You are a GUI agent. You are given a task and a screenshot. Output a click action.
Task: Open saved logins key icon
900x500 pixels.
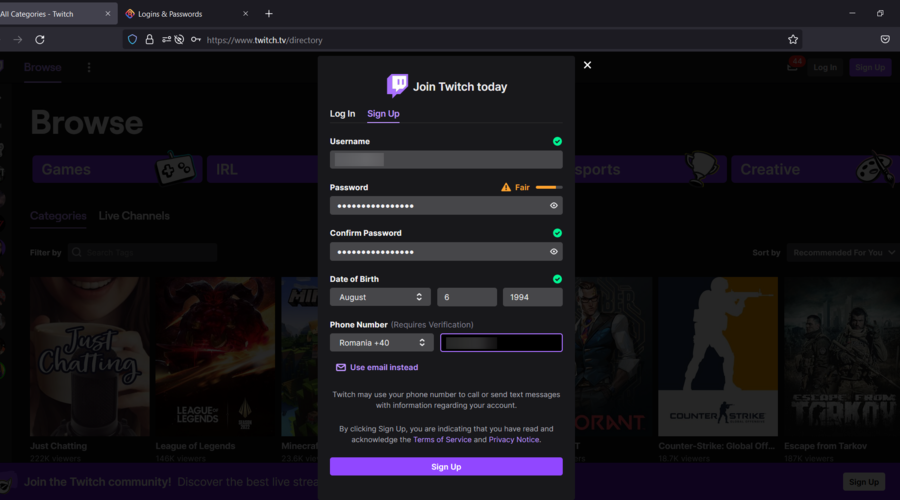(196, 40)
